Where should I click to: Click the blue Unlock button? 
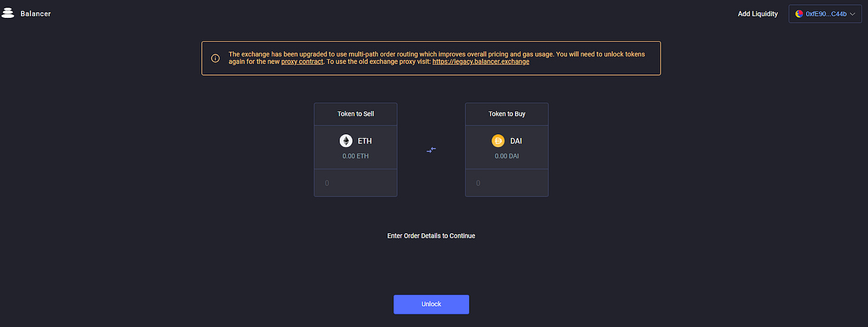coord(431,304)
